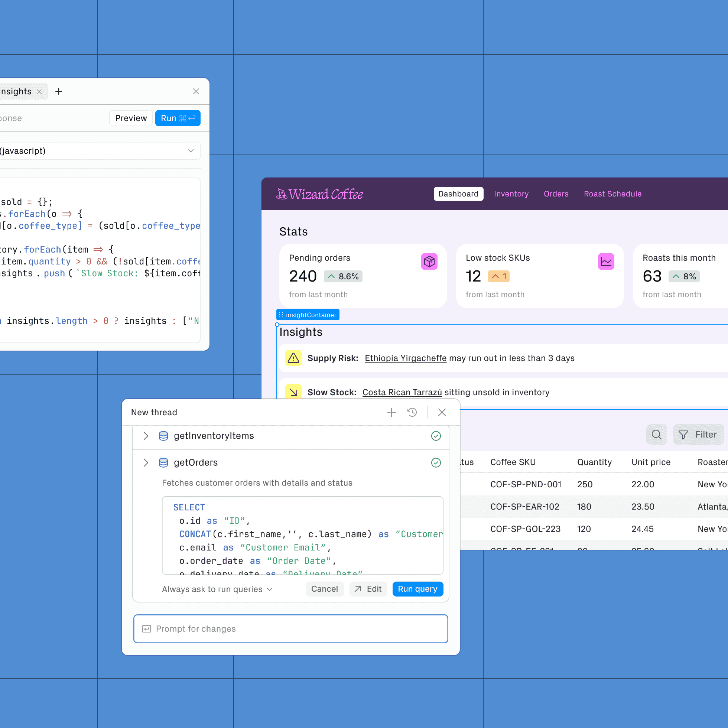This screenshot has height=728, width=728.
Task: Switch to the Inventory tab
Action: tap(511, 194)
